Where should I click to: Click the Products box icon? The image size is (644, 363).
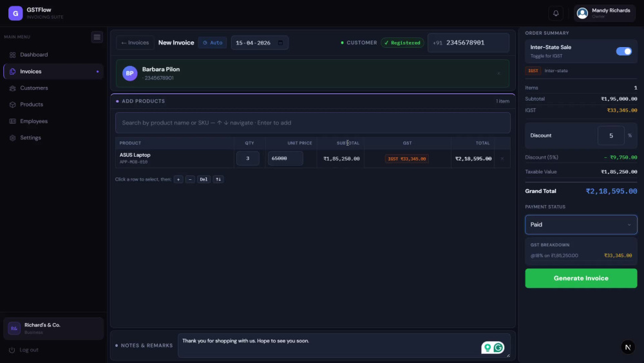(x=12, y=104)
